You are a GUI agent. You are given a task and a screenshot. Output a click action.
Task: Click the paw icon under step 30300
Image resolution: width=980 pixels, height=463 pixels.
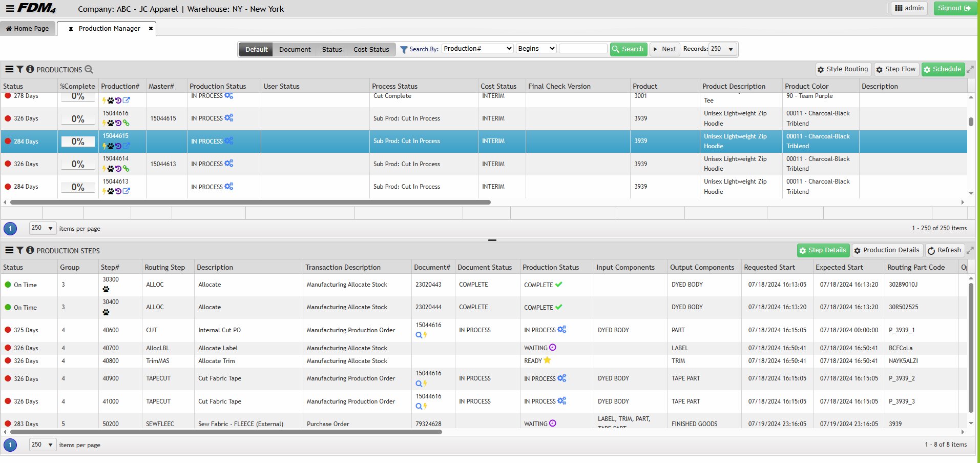pos(106,289)
